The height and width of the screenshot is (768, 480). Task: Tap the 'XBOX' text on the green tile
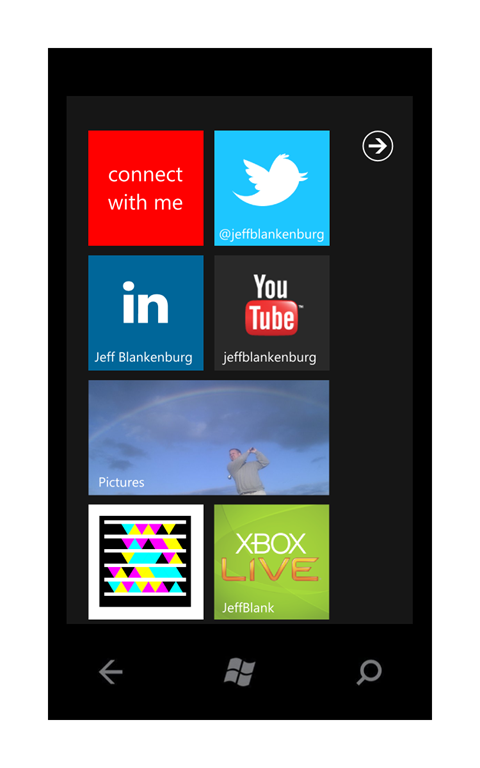(270, 544)
